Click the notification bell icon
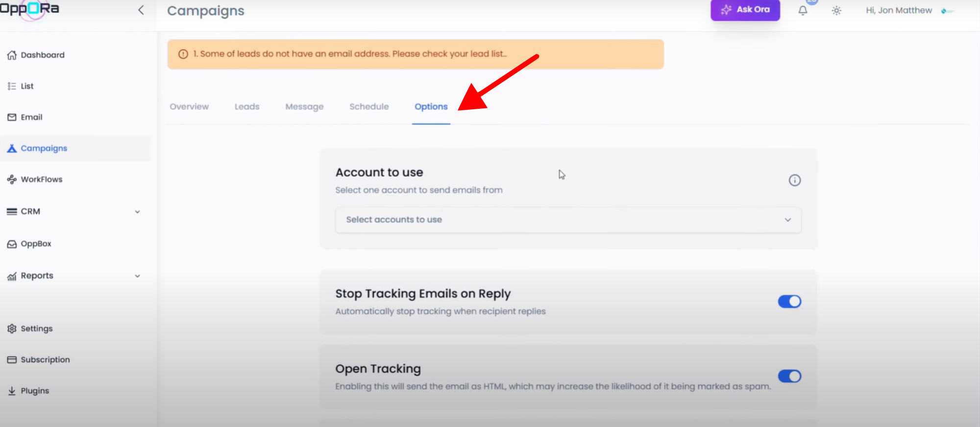980x427 pixels. (x=803, y=10)
